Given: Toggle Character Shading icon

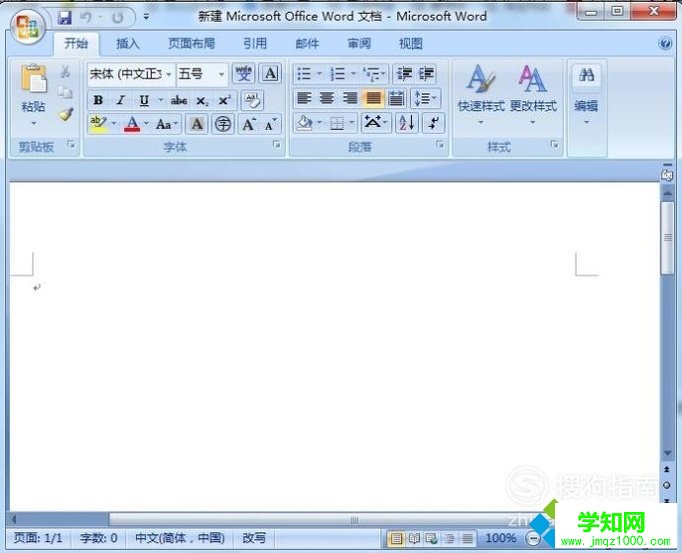Looking at the screenshot, I should [197, 124].
